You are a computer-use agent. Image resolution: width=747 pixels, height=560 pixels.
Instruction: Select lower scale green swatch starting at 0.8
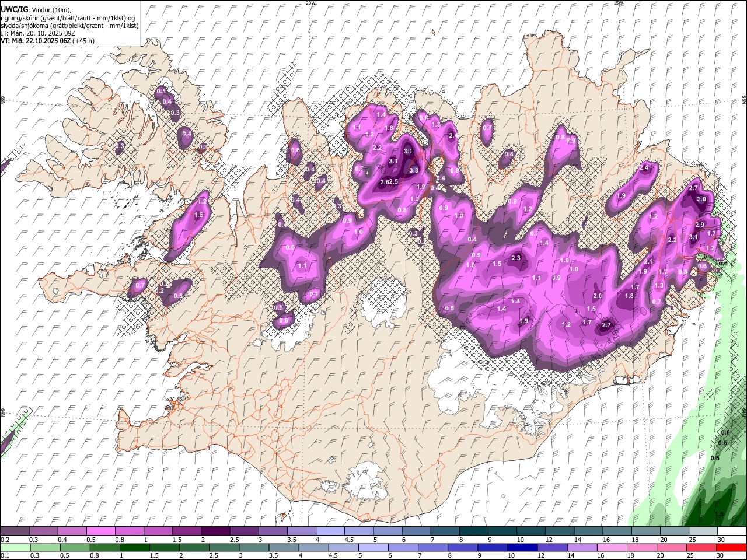click(x=104, y=547)
